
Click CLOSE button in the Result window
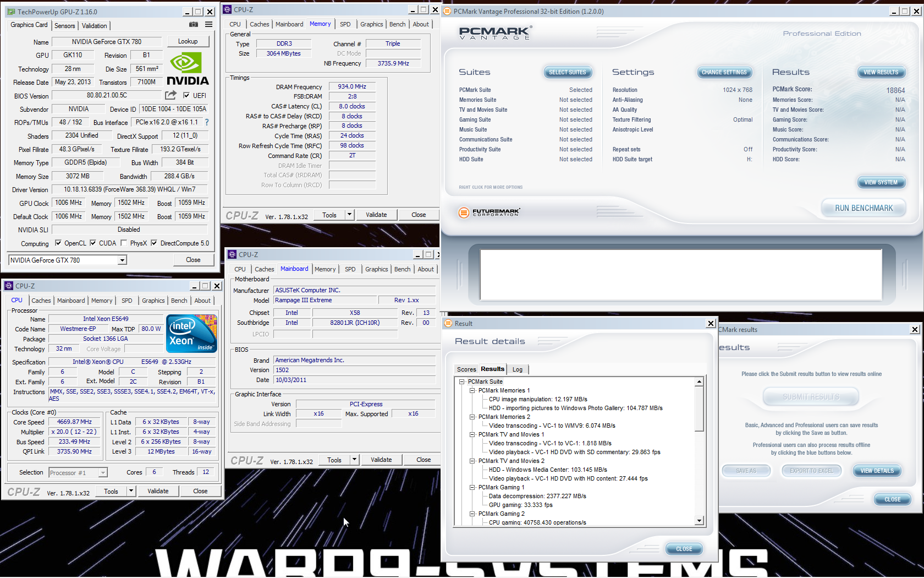(x=684, y=549)
